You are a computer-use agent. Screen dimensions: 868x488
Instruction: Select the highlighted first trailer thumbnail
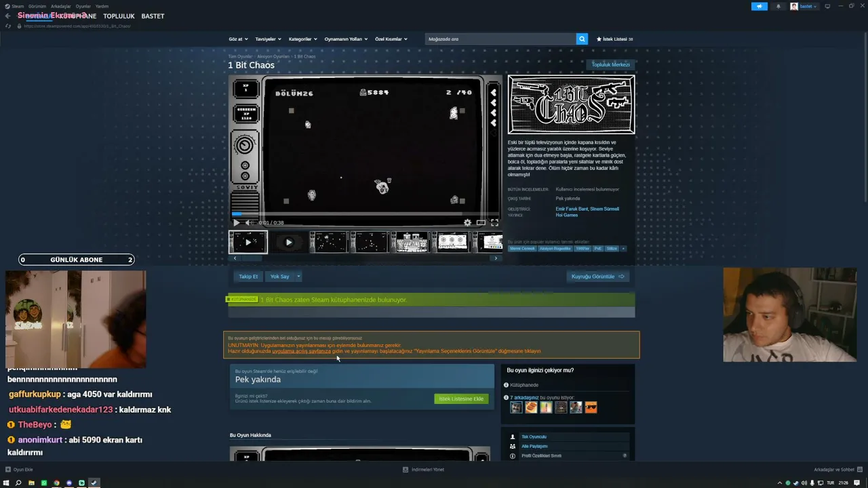click(248, 242)
